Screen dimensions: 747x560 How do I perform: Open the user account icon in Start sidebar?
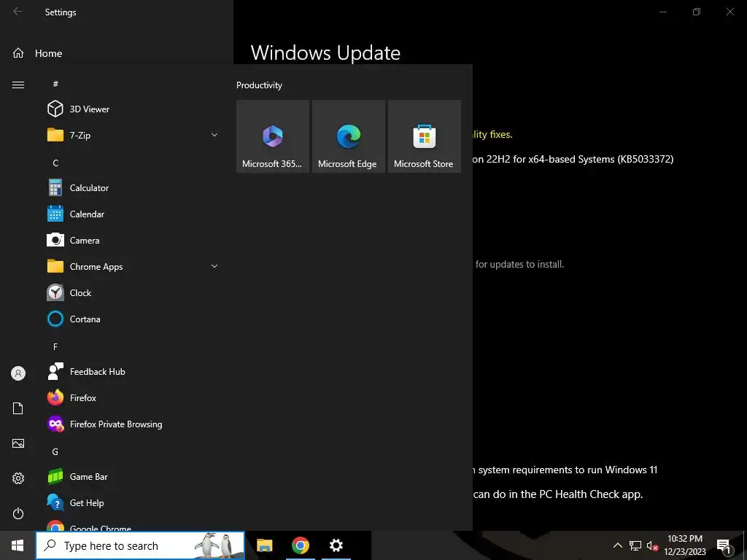(x=18, y=373)
